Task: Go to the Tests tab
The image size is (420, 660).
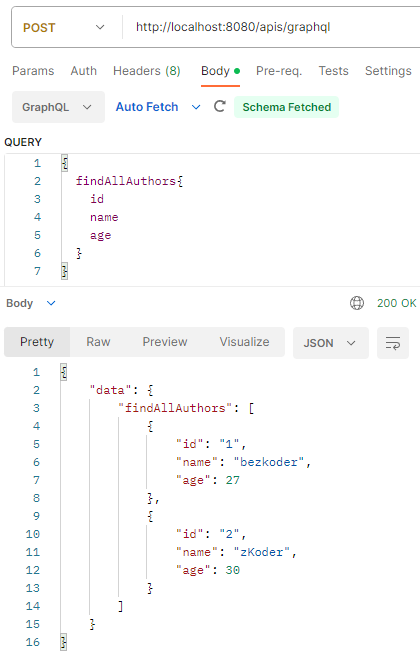Action: coord(333,71)
